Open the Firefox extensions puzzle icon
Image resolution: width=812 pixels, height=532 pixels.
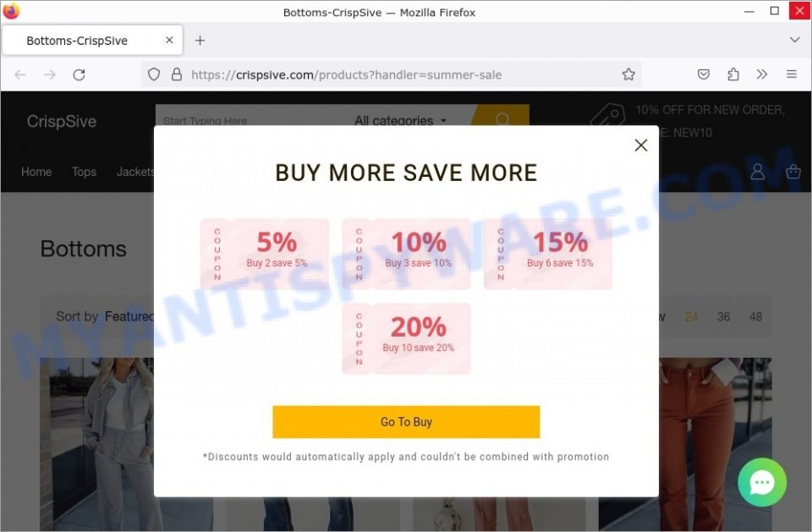pos(732,74)
